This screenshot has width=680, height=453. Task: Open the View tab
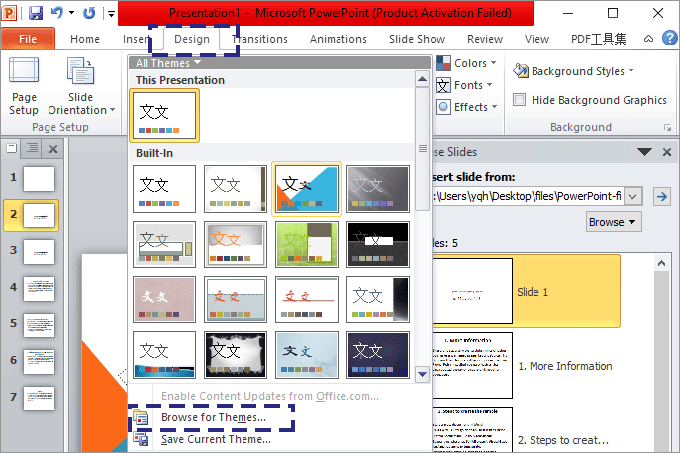[536, 39]
